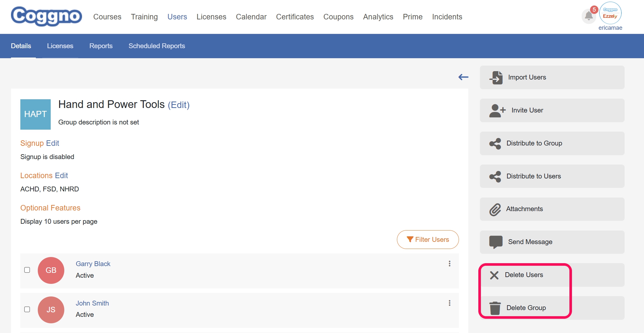Open the Calendar page
The width and height of the screenshot is (644, 333).
tap(251, 17)
